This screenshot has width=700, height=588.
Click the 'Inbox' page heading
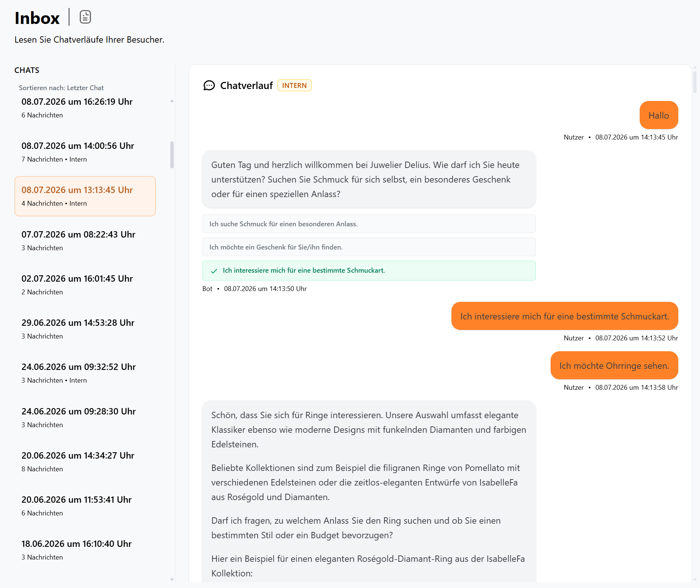[x=37, y=18]
